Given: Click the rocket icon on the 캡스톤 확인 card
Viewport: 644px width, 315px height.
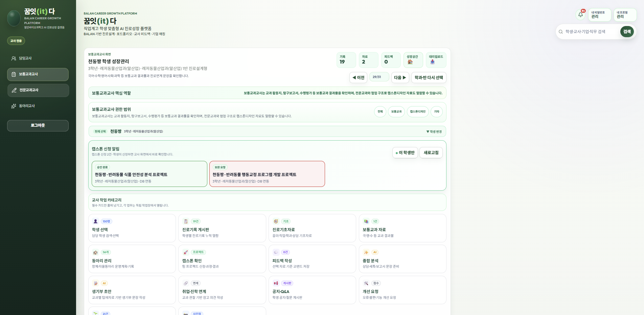Looking at the screenshot, I should tap(186, 252).
